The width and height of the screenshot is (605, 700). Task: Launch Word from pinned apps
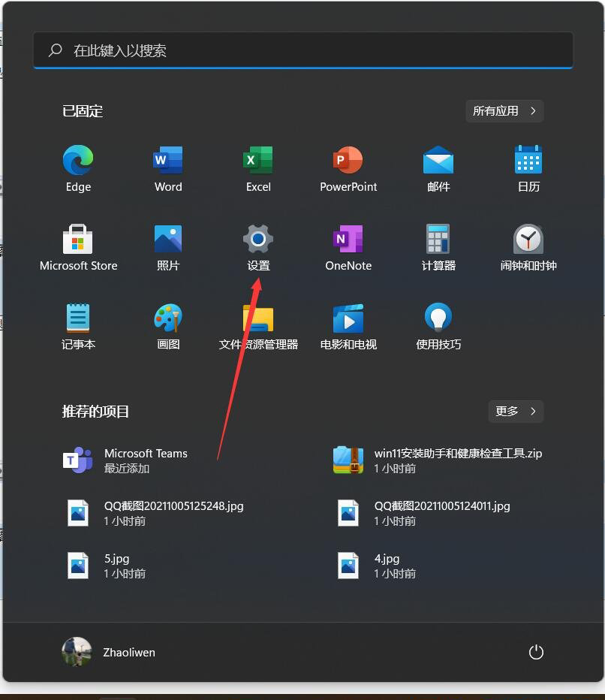(167, 161)
